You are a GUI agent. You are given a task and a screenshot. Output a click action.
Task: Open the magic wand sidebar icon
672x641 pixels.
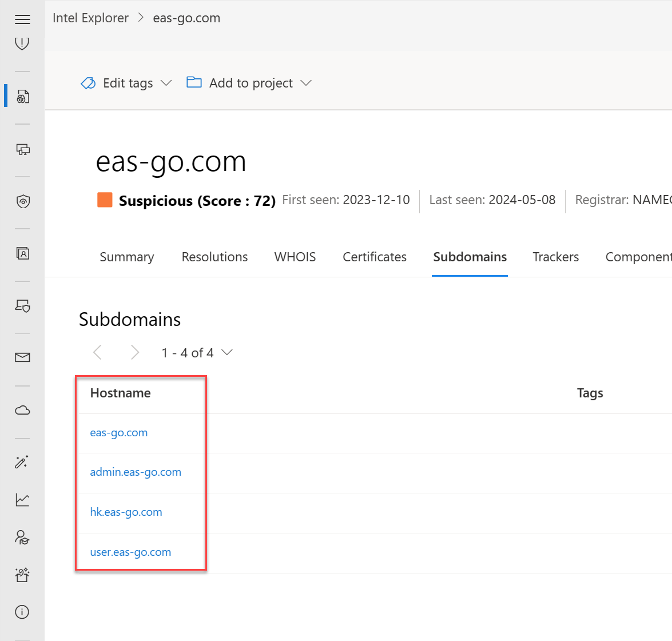(22, 462)
